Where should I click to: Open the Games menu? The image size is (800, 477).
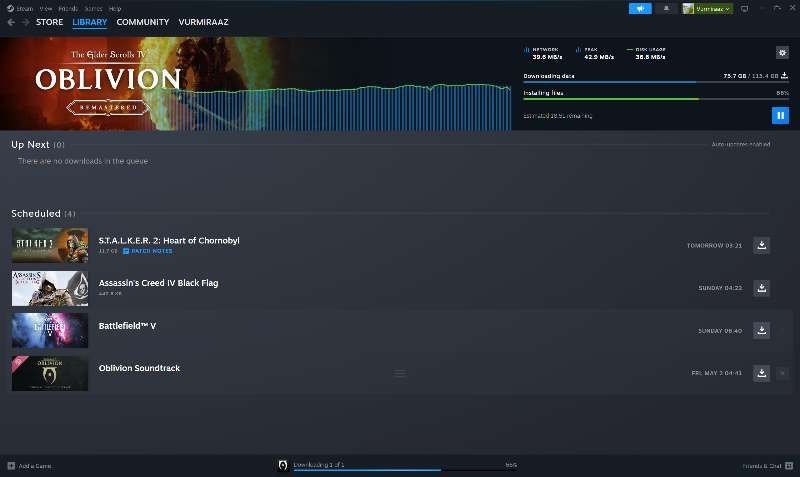click(x=93, y=9)
